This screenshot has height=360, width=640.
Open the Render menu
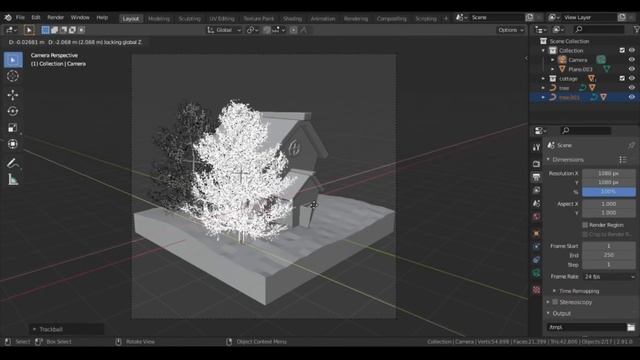click(x=56, y=18)
